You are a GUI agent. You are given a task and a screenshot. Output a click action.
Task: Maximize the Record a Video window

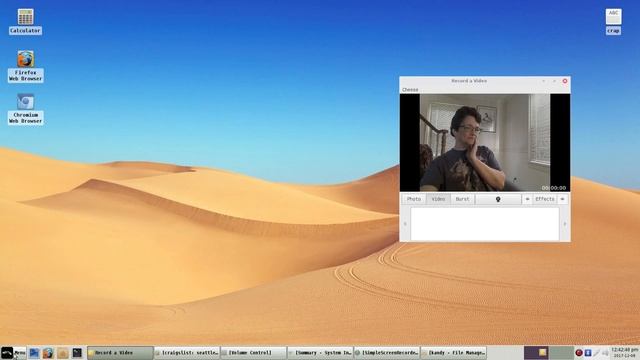(x=554, y=81)
